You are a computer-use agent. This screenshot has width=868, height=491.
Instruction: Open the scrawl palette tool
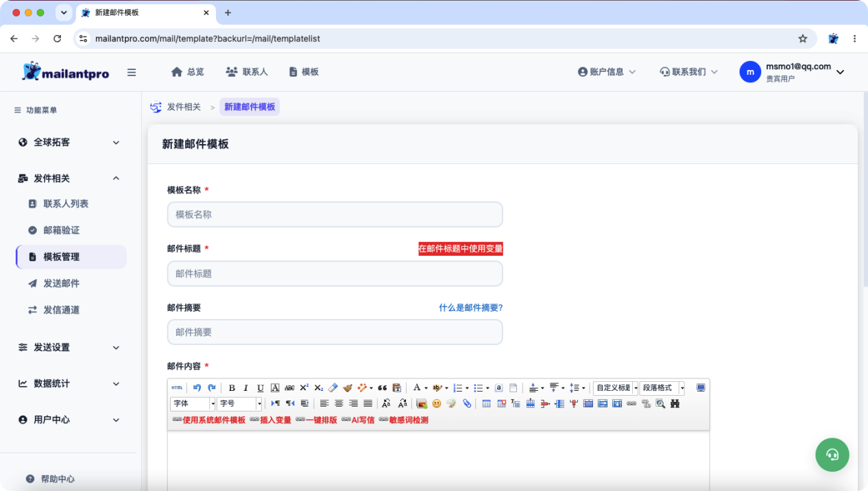point(451,403)
